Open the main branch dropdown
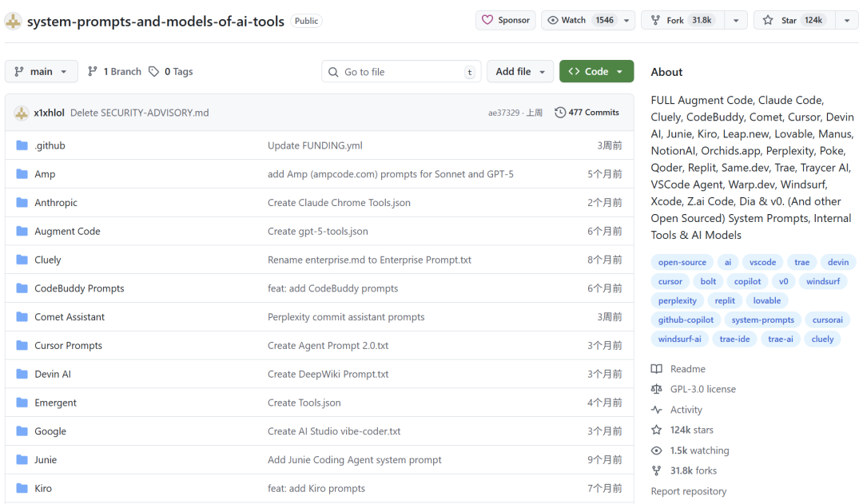863x504 pixels. (42, 72)
